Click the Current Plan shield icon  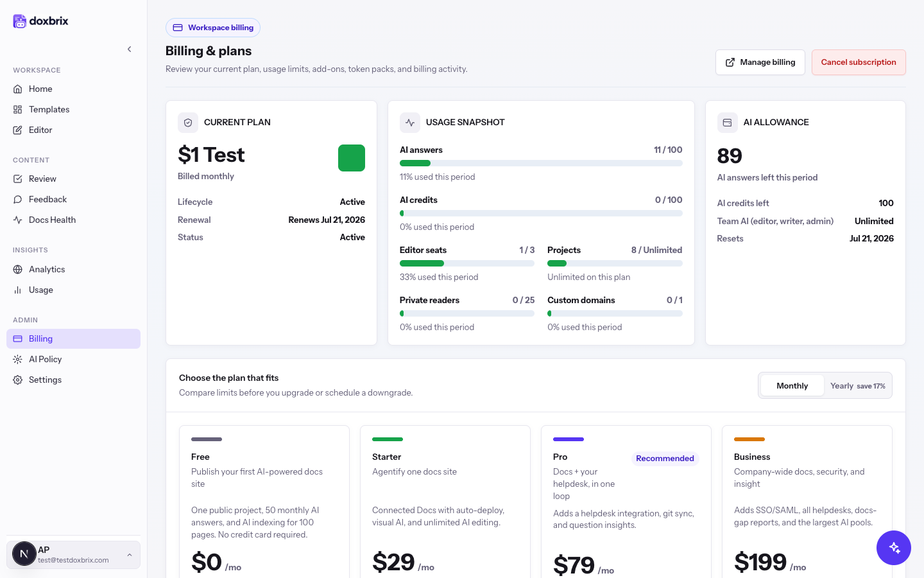[188, 123]
